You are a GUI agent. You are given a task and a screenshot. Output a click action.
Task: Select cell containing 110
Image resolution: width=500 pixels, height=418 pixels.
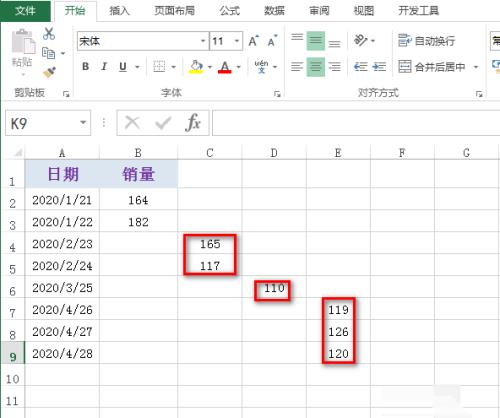point(274,288)
